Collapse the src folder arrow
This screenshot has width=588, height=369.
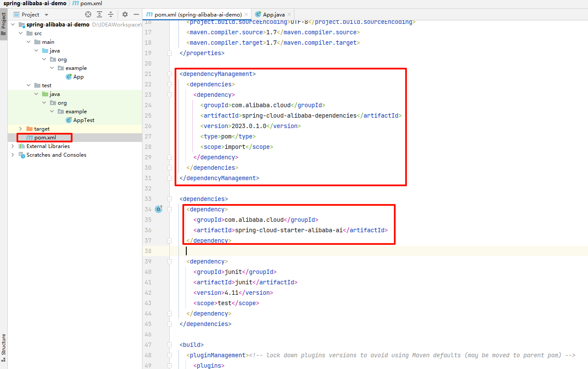coord(21,33)
